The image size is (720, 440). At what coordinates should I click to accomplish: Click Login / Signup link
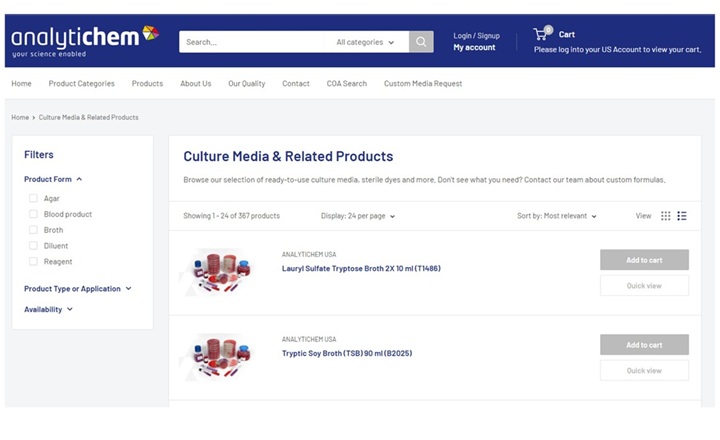tap(476, 36)
